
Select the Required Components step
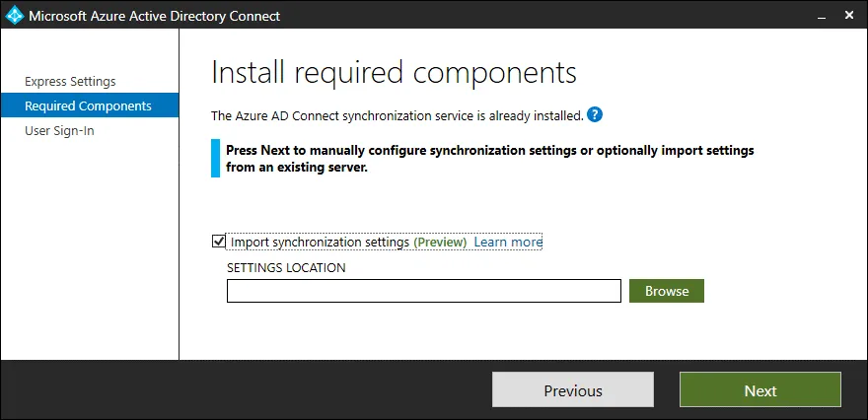pos(88,105)
